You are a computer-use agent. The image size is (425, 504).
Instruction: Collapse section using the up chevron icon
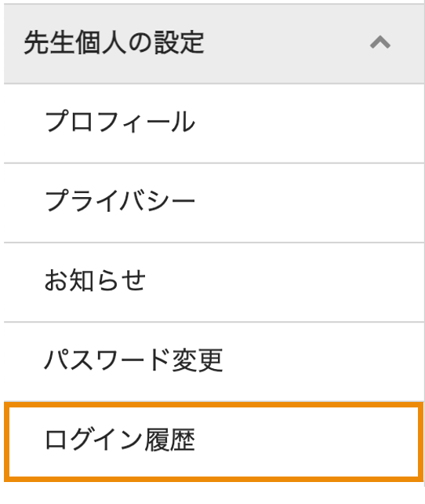pos(380,42)
